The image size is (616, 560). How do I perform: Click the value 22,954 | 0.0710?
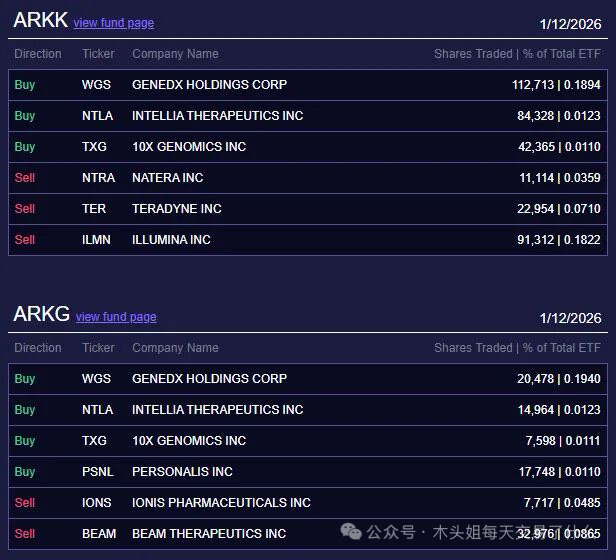point(559,209)
